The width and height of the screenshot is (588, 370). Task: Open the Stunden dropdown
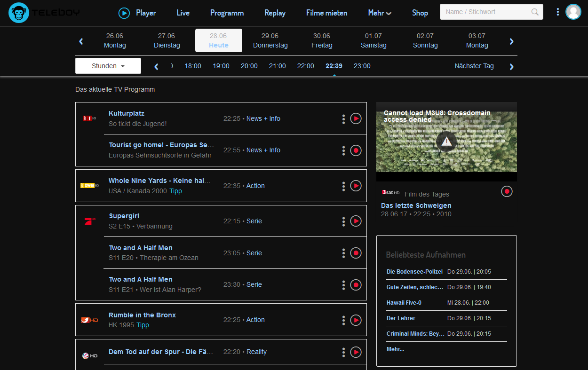coord(108,66)
